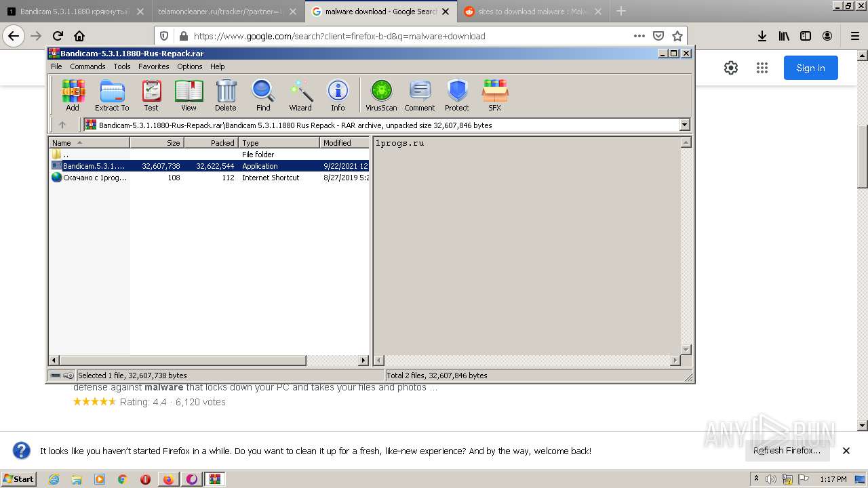This screenshot has height=488, width=868.
Task: Launch Internet Explorer from the taskbar
Action: 54,479
